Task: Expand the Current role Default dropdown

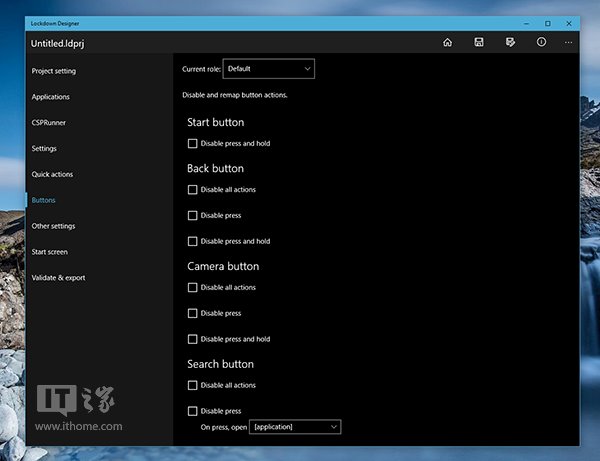Action: (x=269, y=69)
